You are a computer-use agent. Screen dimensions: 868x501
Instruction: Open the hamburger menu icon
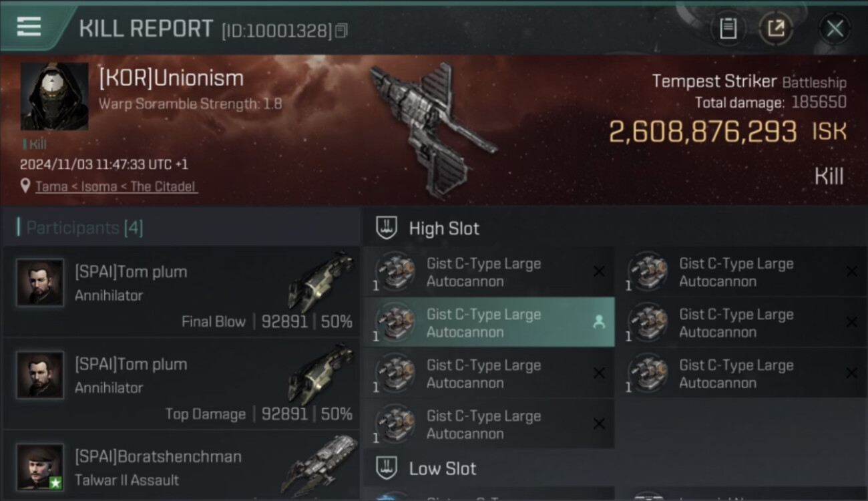pyautogui.click(x=29, y=27)
